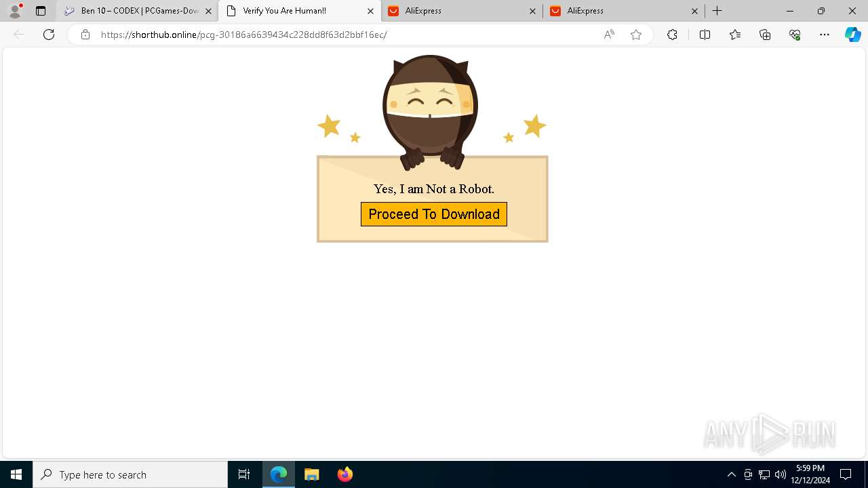This screenshot has height=488, width=868.
Task: View site information lock icon
Action: (85, 35)
